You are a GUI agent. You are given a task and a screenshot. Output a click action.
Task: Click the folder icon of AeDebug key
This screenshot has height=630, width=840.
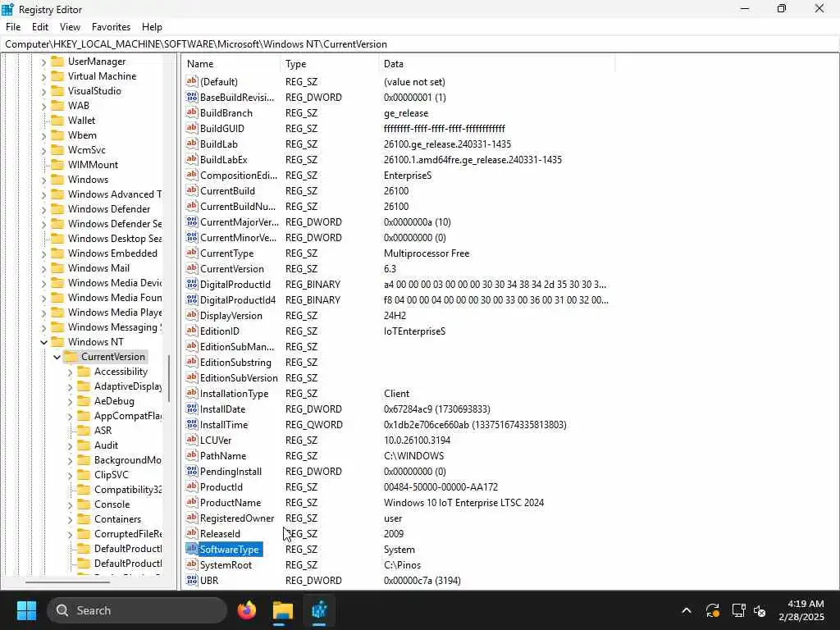pyautogui.click(x=84, y=400)
